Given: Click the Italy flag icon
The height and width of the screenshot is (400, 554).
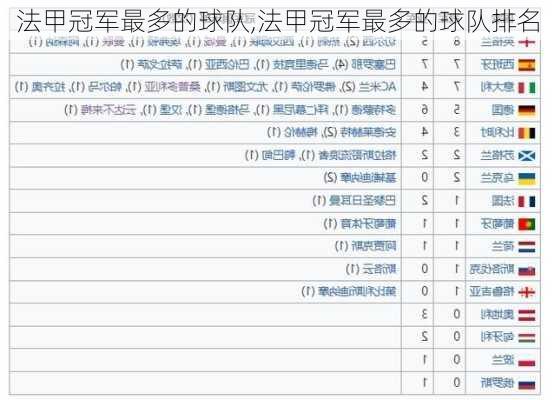Looking at the screenshot, I should coord(526,87).
